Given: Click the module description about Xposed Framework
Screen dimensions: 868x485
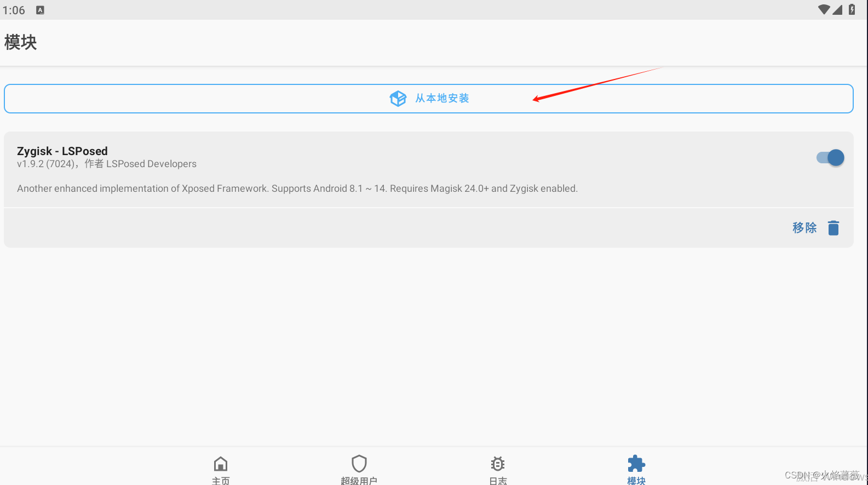Looking at the screenshot, I should coord(297,189).
